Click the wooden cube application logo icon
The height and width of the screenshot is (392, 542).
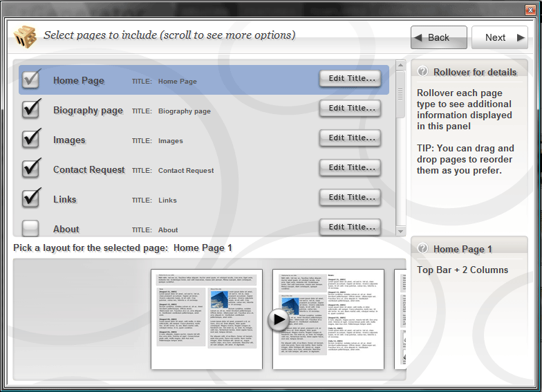point(25,36)
